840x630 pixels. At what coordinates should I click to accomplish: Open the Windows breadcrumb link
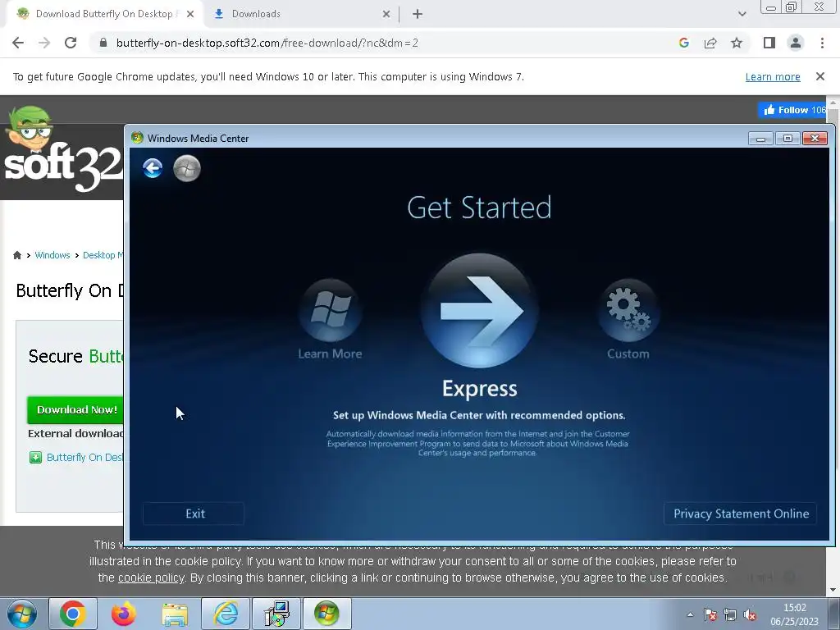tap(52, 255)
